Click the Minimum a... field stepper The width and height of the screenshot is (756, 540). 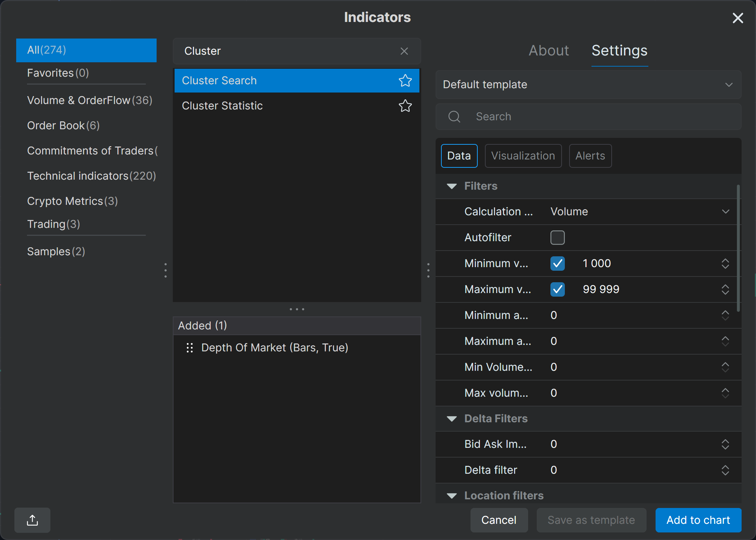[725, 315]
